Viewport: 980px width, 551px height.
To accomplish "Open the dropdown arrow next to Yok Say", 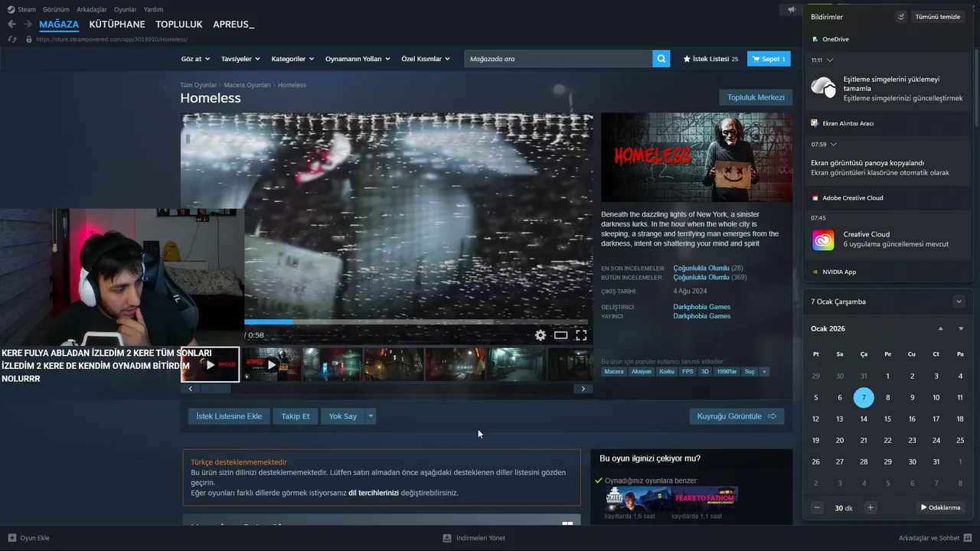I will click(371, 416).
